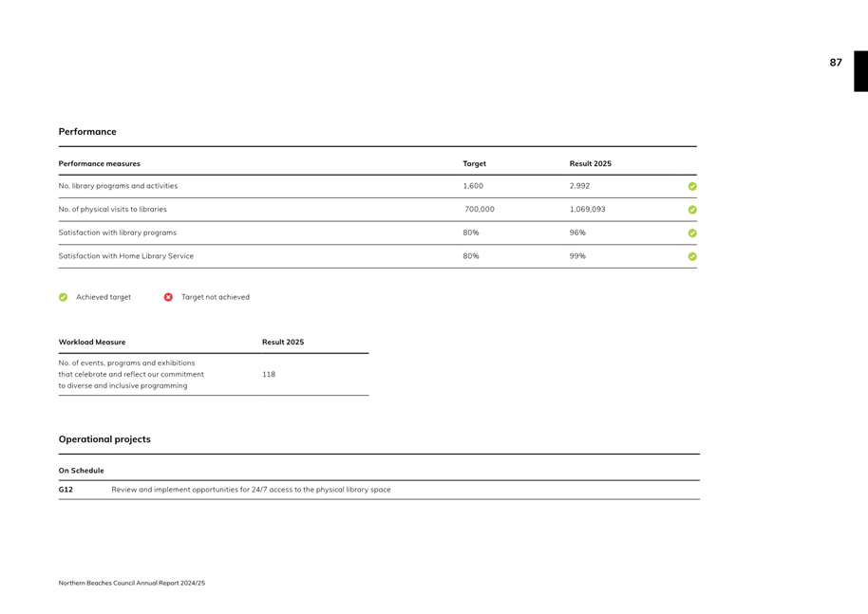Viewport: 868px width, 614px height.
Task: Click the red Target not achieved legend icon
Action: (168, 297)
